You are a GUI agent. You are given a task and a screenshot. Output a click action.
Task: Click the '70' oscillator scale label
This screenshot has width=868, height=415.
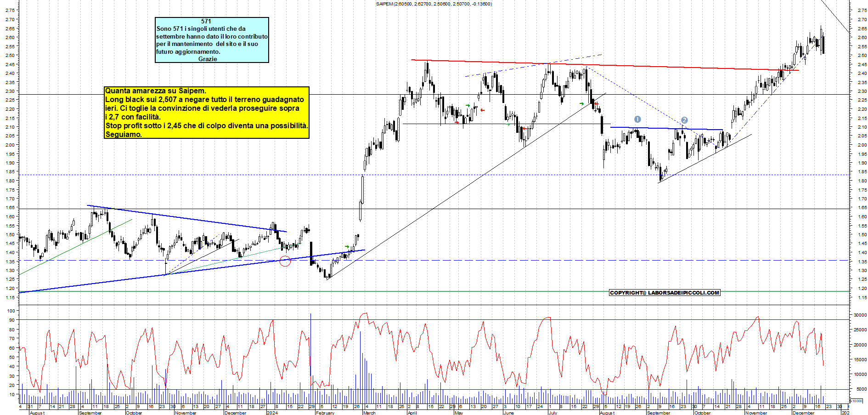(x=11, y=338)
